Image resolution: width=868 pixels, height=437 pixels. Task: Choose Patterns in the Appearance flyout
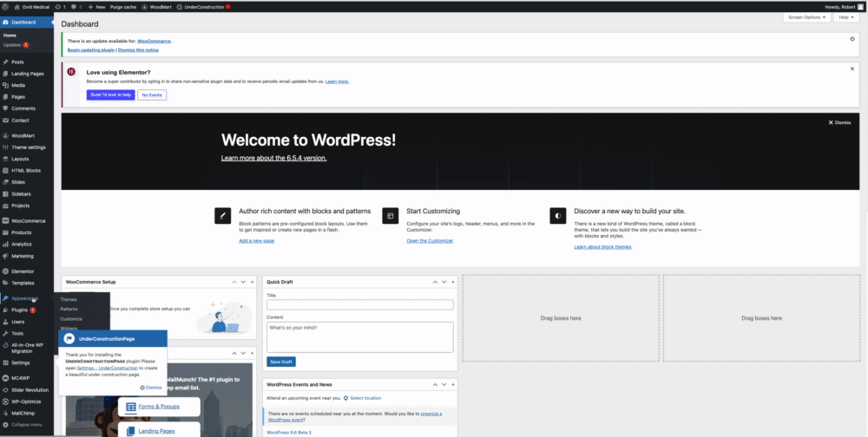(69, 310)
